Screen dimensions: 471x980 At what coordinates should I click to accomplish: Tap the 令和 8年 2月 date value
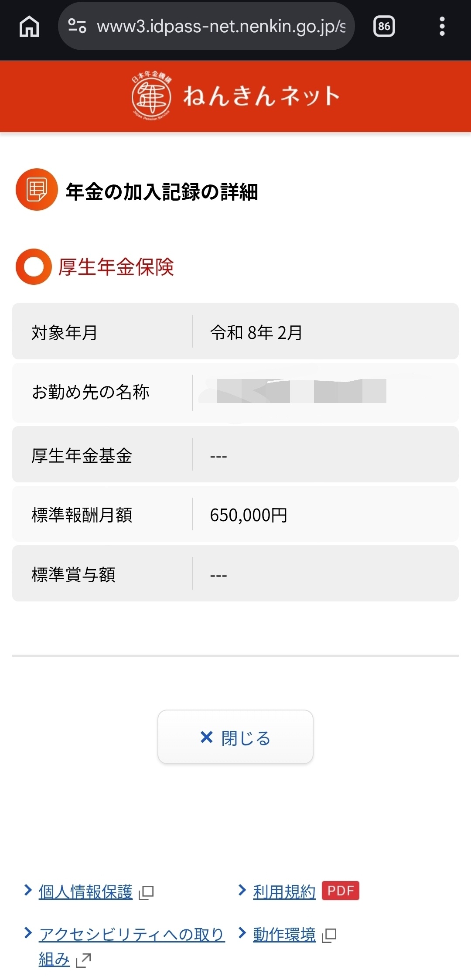point(256,333)
